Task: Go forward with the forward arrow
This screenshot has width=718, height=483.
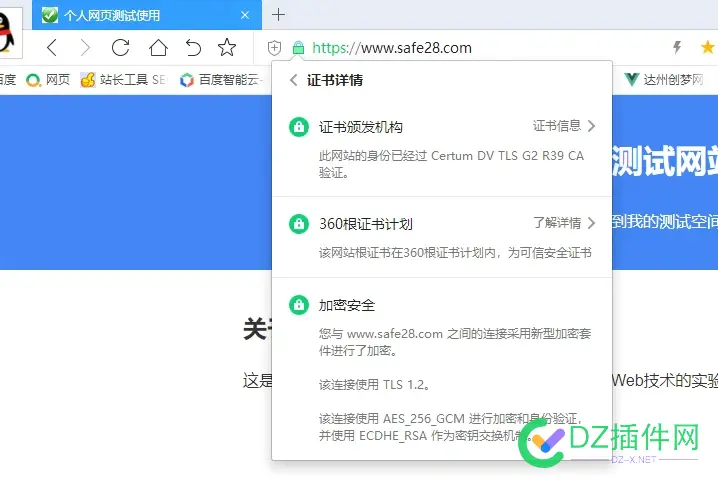Action: coord(85,48)
